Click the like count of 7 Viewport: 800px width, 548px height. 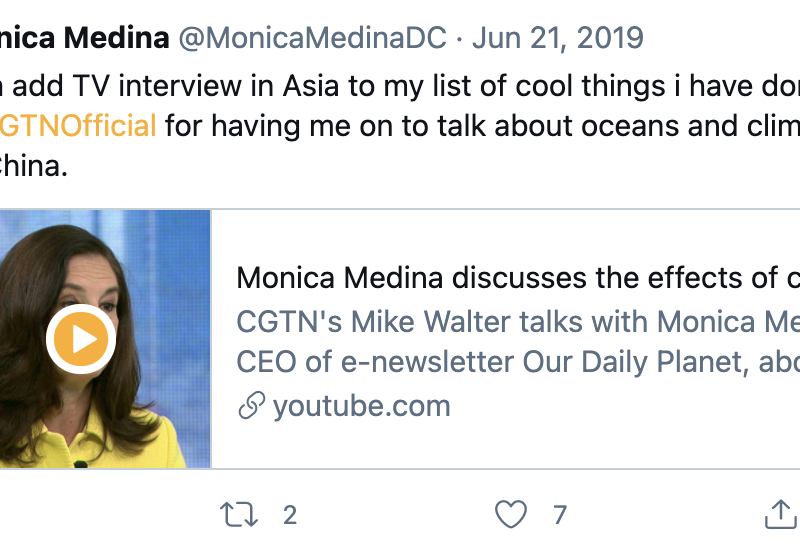(560, 515)
